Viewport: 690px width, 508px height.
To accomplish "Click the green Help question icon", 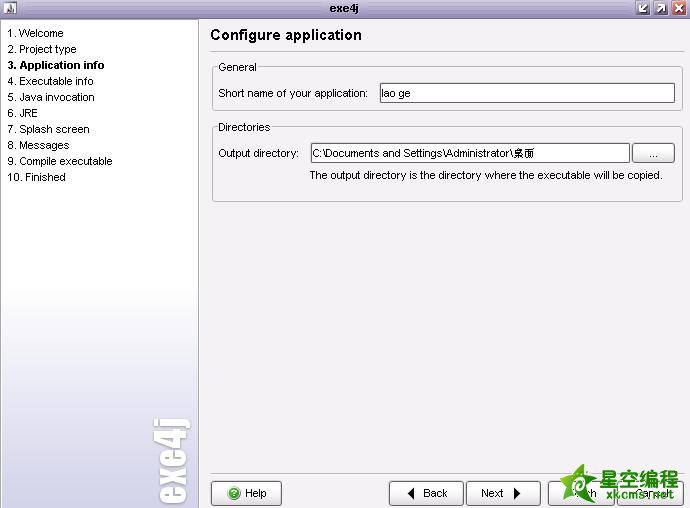I will click(x=234, y=493).
